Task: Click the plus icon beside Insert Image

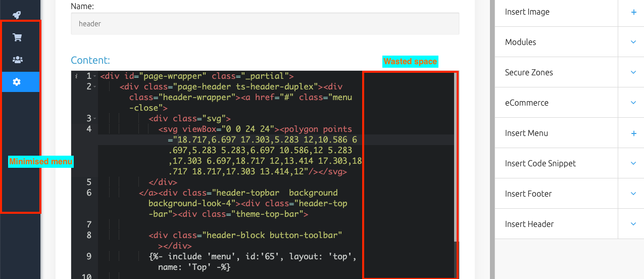Action: click(633, 12)
